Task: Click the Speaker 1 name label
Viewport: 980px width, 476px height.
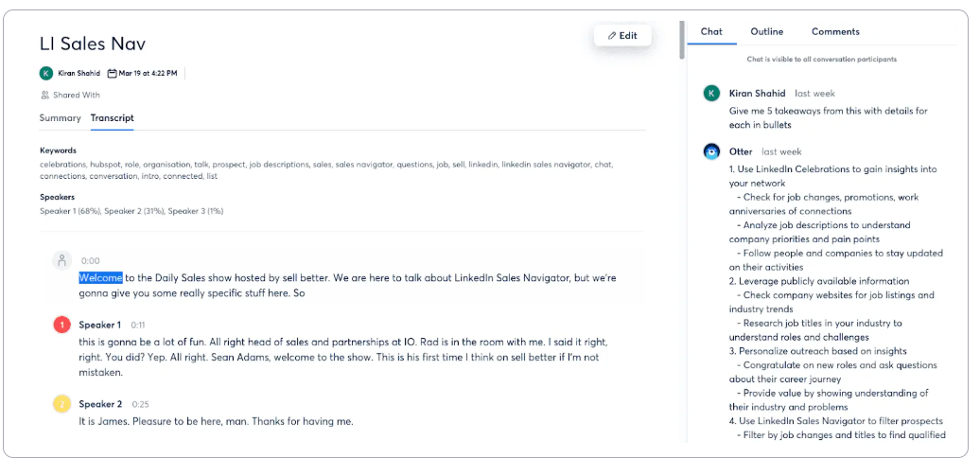Action: click(x=99, y=325)
